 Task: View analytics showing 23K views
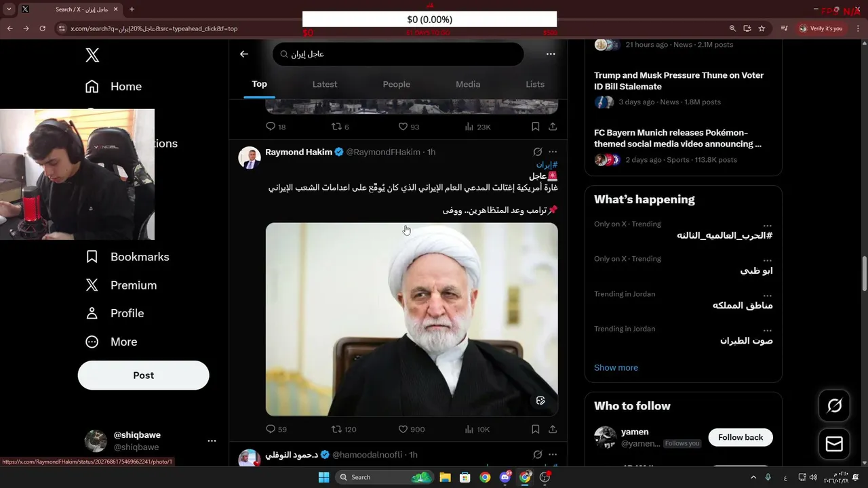[477, 127]
